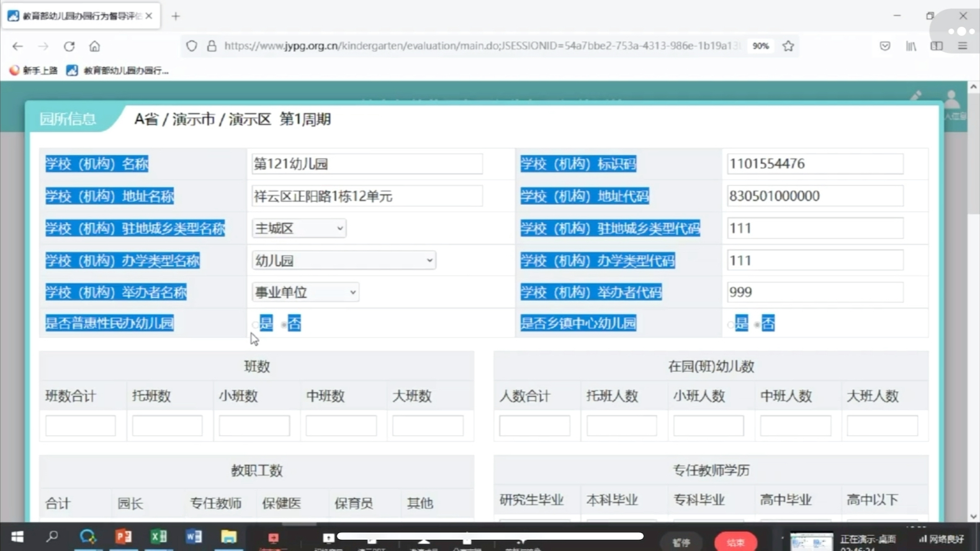
Task: Click the 网络良好 network status indicator
Action: click(x=942, y=539)
